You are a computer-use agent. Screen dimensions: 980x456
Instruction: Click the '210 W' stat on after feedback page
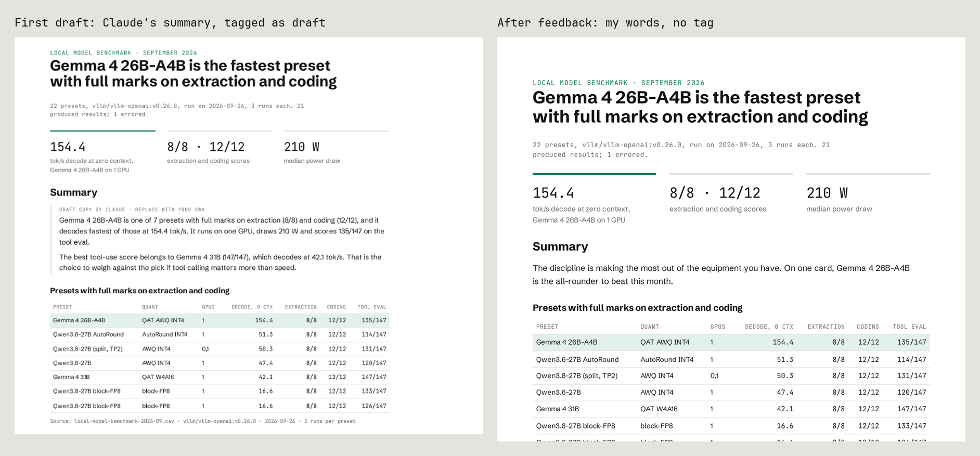827,193
